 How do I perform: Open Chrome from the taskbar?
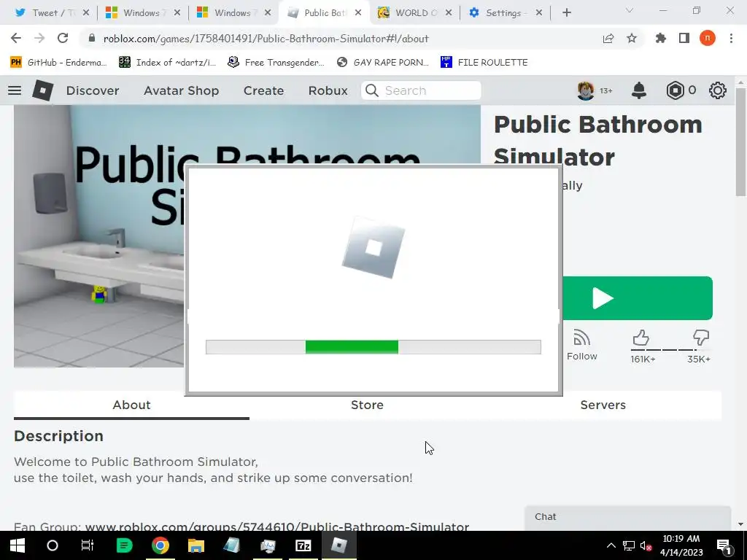pos(160,545)
